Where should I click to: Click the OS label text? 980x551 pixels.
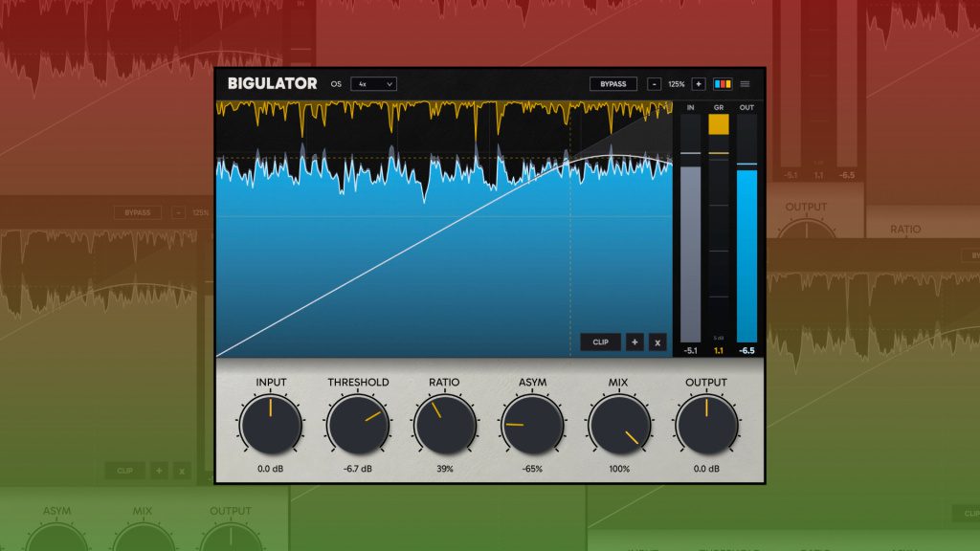336,84
